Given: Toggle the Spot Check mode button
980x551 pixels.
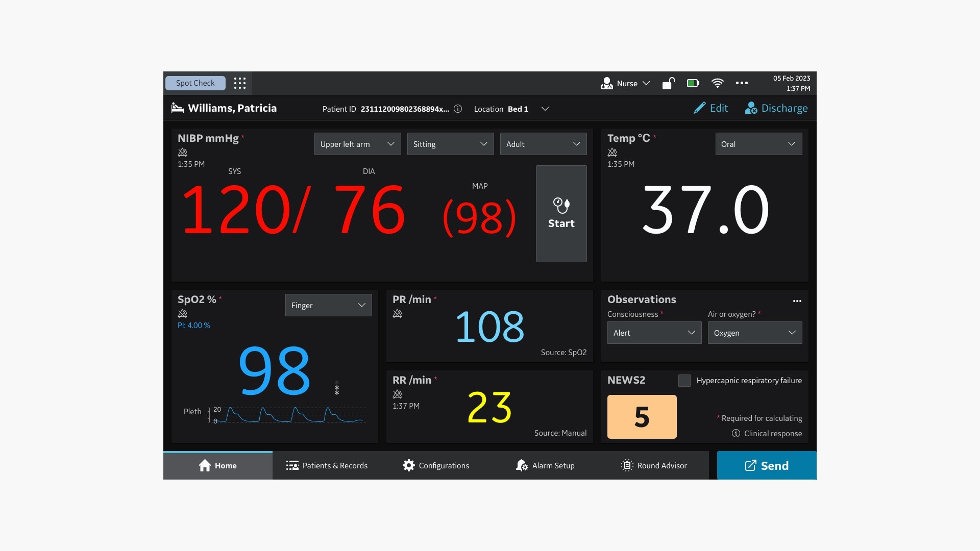Looking at the screenshot, I should coord(195,83).
